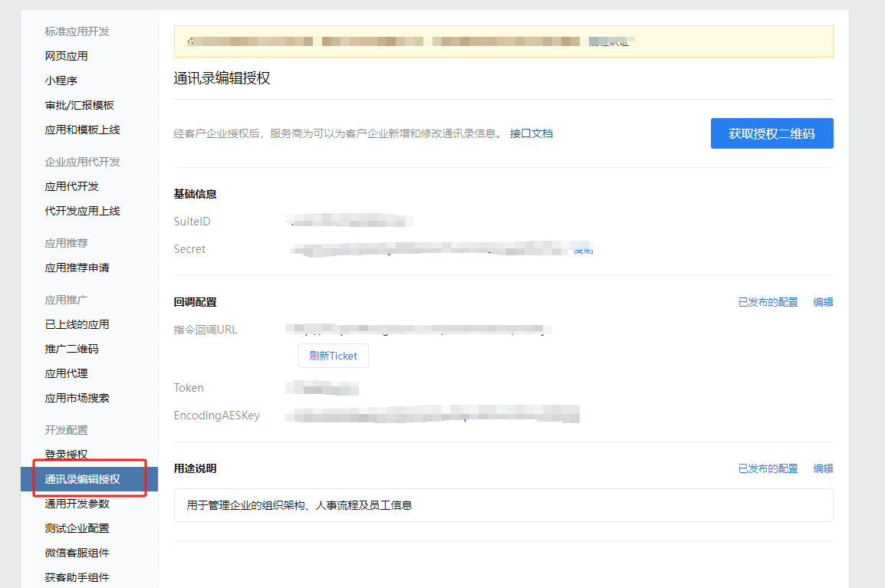Screen dimensions: 885x588
Task: Click the 通讯录编辑授权 page title
Action: pyautogui.click(x=222, y=78)
